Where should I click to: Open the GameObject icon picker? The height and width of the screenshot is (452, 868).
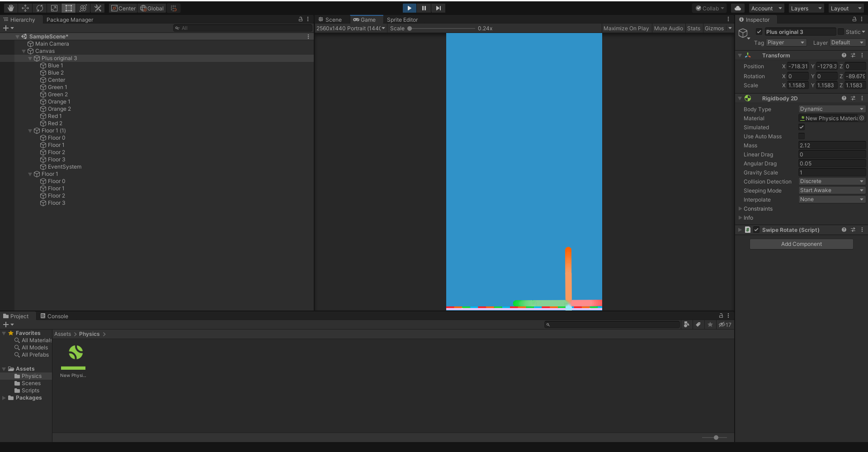[744, 33]
